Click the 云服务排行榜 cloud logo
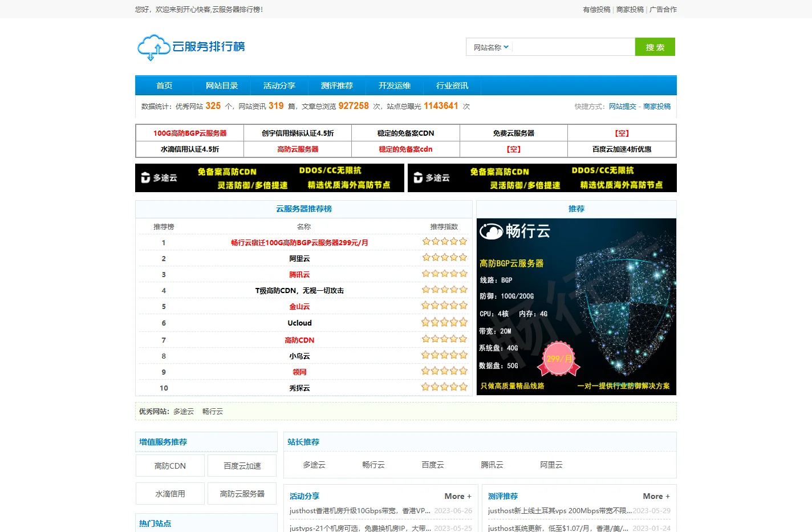This screenshot has height=532, width=812. pos(191,47)
